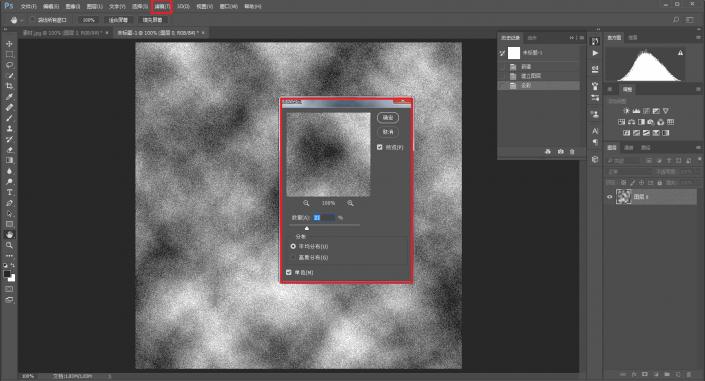Select the Move tool

pos(9,44)
